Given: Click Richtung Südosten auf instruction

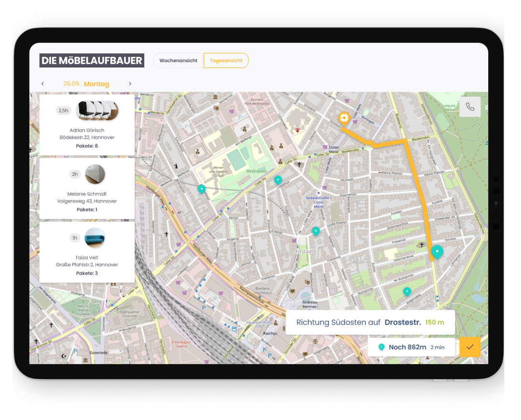Looking at the screenshot, I should click(338, 323).
